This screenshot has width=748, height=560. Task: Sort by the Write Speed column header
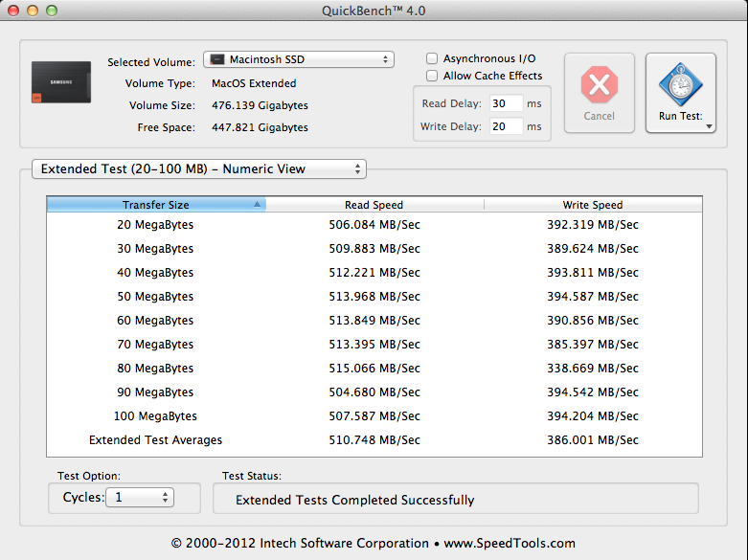point(593,205)
